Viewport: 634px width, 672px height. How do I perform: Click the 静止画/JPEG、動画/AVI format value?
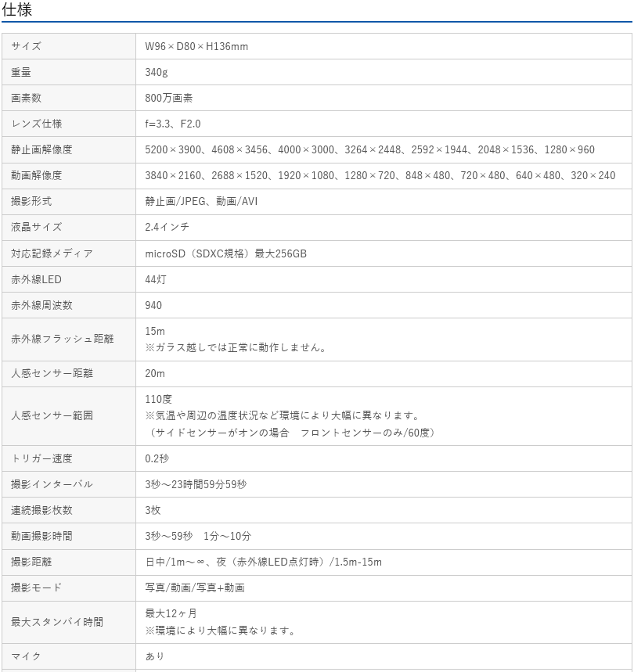click(x=201, y=201)
